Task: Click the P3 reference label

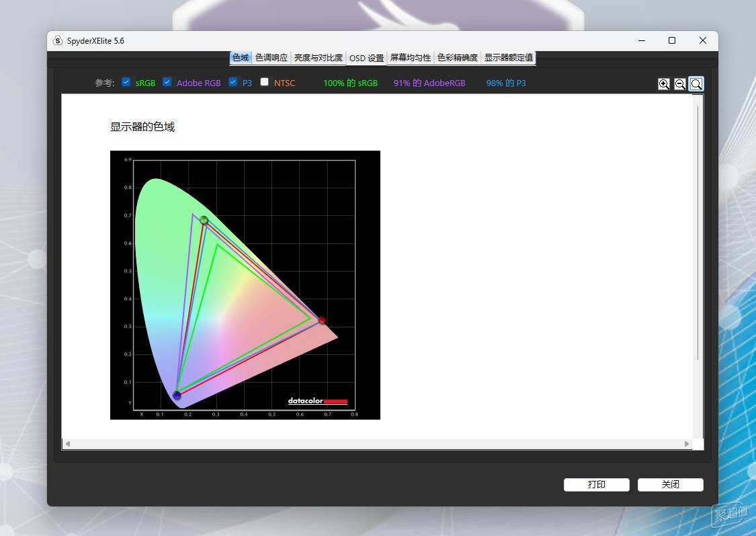Action: click(247, 83)
